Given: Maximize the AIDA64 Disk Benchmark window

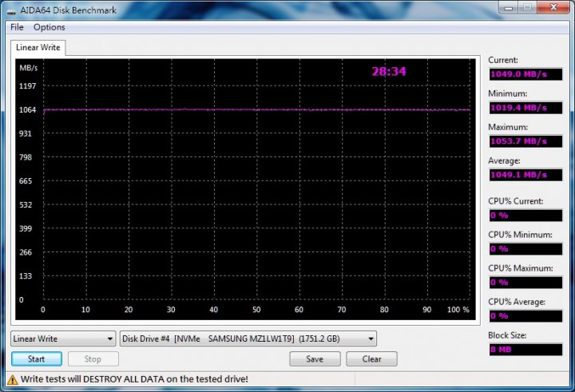Looking at the screenshot, I should (x=527, y=8).
